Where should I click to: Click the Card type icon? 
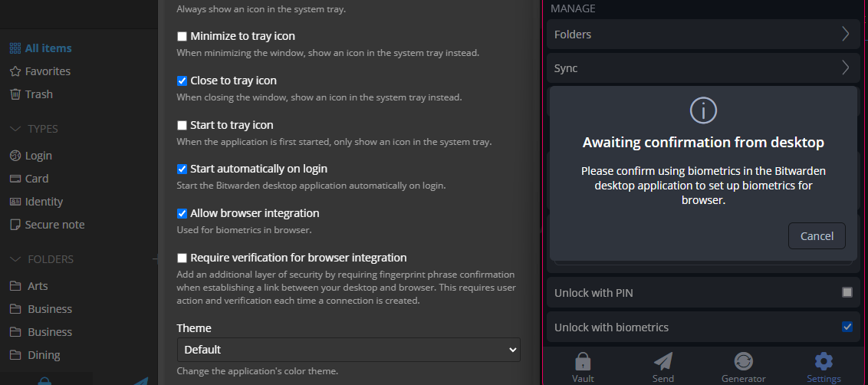coord(15,179)
